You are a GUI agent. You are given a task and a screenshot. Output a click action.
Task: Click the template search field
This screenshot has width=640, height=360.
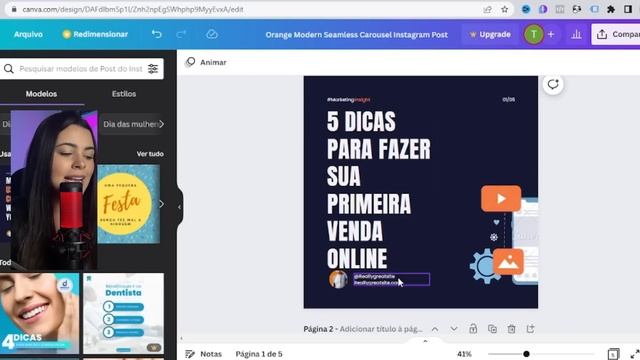(x=81, y=69)
